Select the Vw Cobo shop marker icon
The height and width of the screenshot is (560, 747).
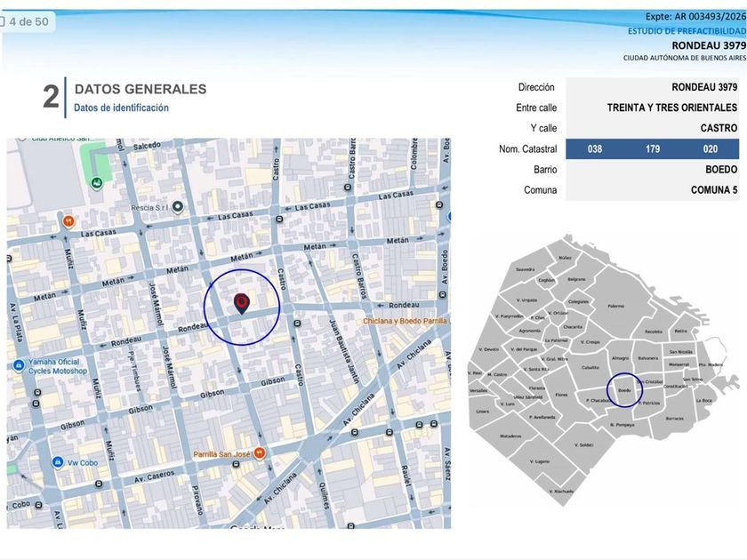click(x=58, y=462)
